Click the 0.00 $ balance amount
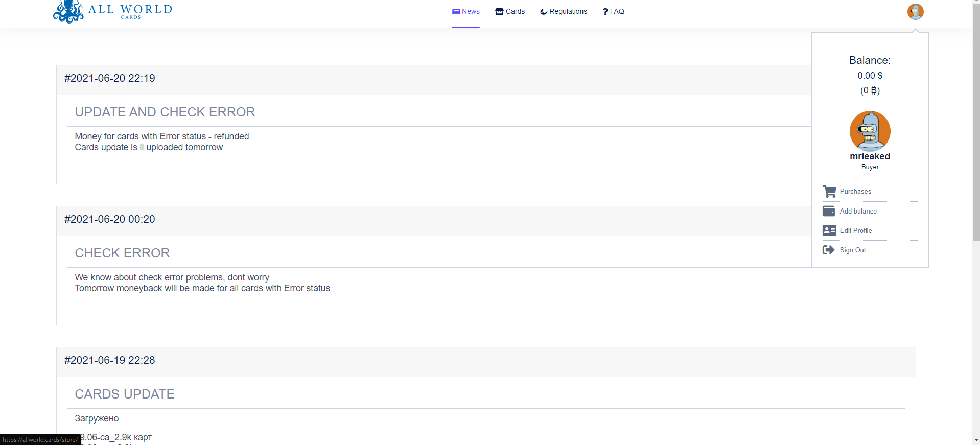The height and width of the screenshot is (445, 980). 870,76
